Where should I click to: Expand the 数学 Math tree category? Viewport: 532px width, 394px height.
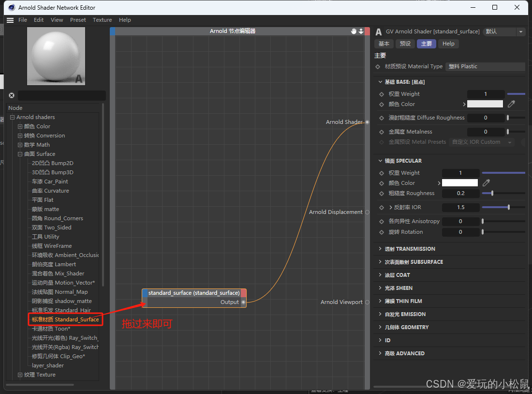(20, 145)
